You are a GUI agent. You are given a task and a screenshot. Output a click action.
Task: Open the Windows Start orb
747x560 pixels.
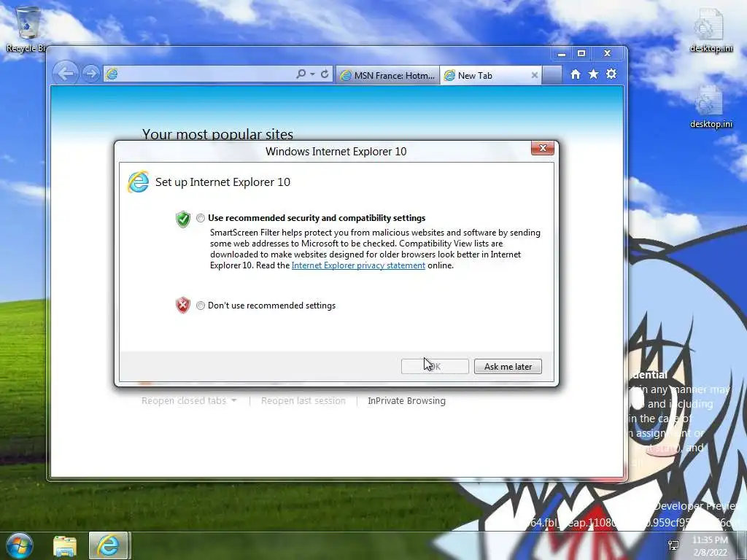tap(19, 545)
